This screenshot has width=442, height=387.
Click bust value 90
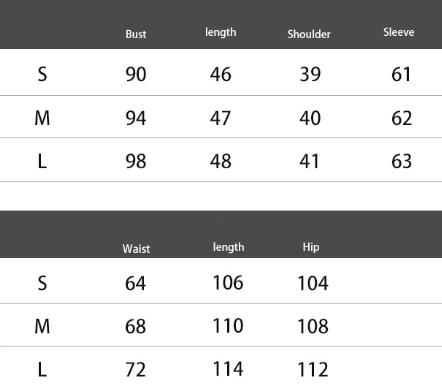pos(136,74)
